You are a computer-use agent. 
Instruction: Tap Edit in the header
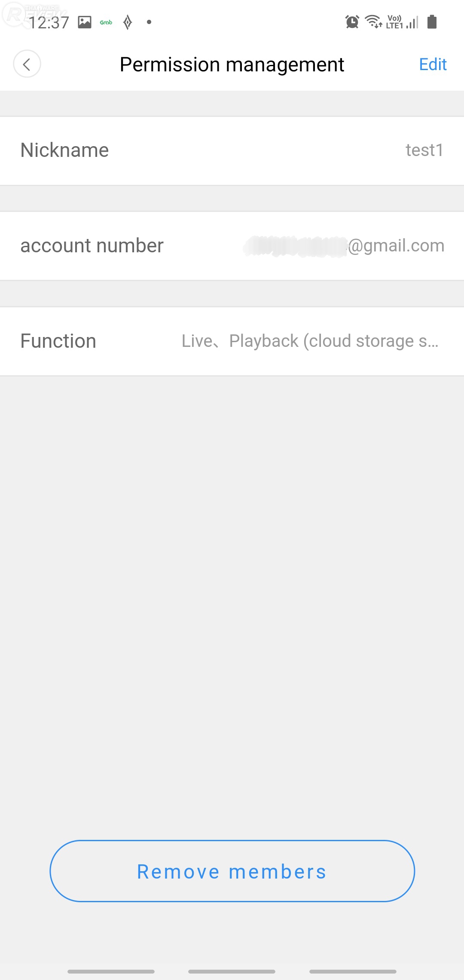(433, 64)
